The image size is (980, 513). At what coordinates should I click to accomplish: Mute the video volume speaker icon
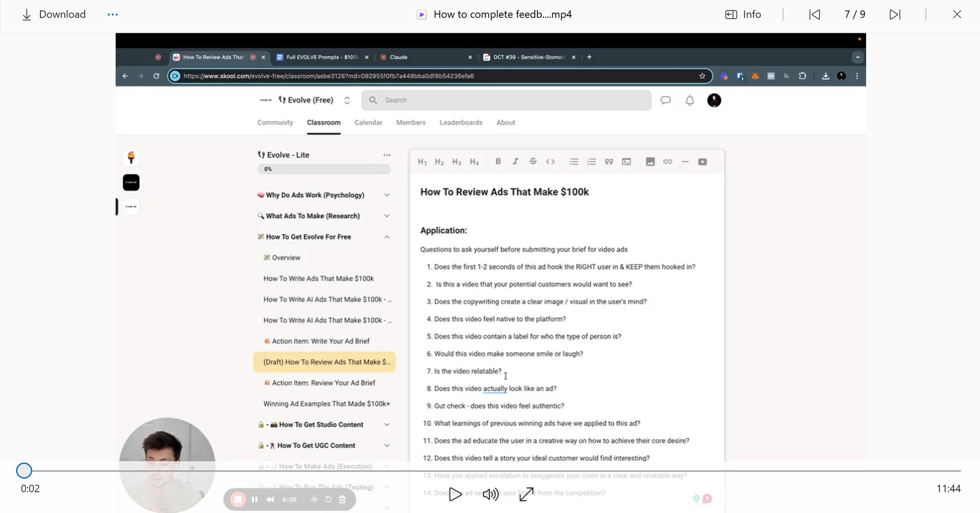coord(491,494)
